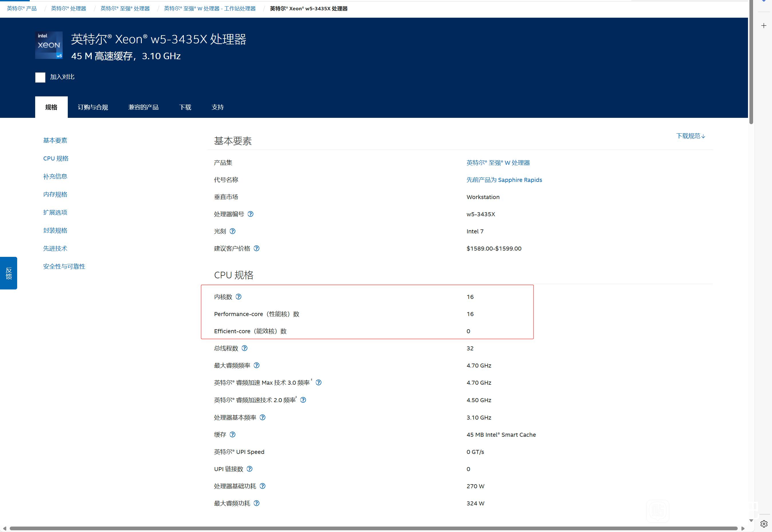Select the price text $1589.00-$1599.00
The image size is (772, 532).
coord(494,248)
